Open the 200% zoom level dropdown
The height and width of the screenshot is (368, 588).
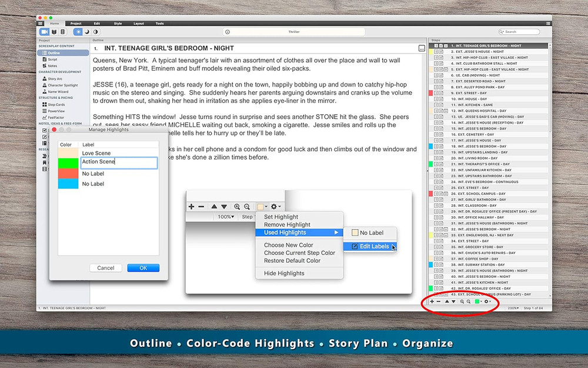click(513, 307)
